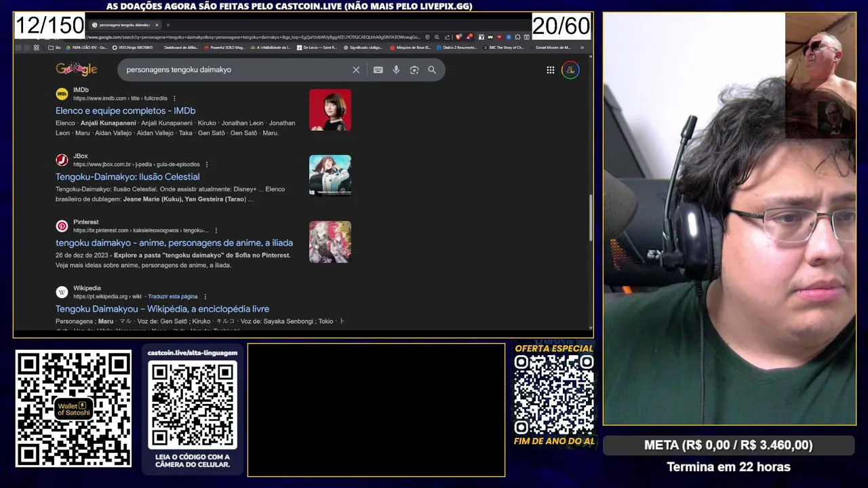Open the Brave Shields lion icon
This screenshot has width=868, height=488.
(458, 37)
